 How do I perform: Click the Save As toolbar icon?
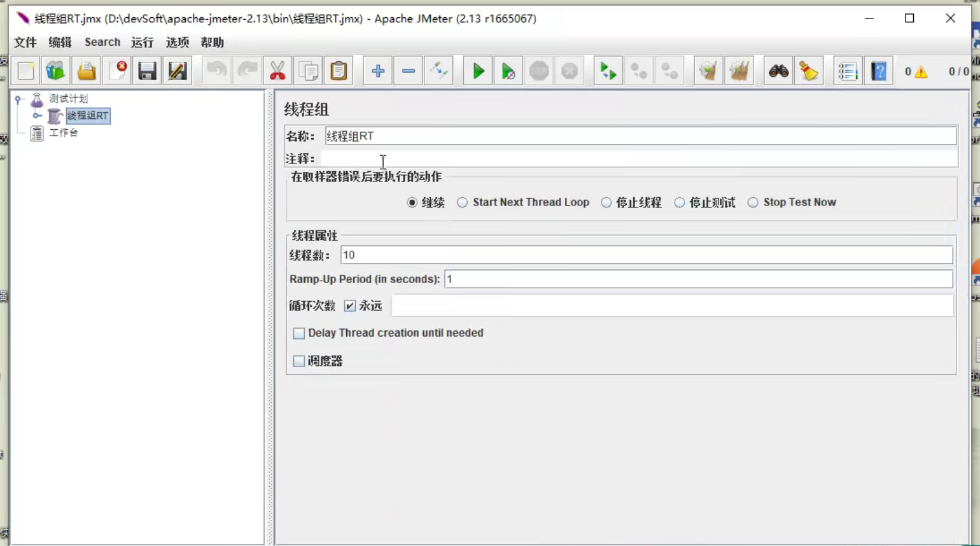coord(178,71)
